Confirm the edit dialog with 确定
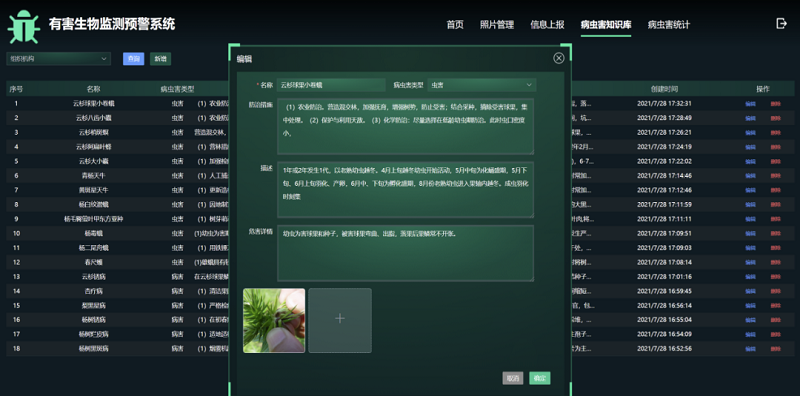Viewport: 800px width, 396px height. (x=540, y=378)
